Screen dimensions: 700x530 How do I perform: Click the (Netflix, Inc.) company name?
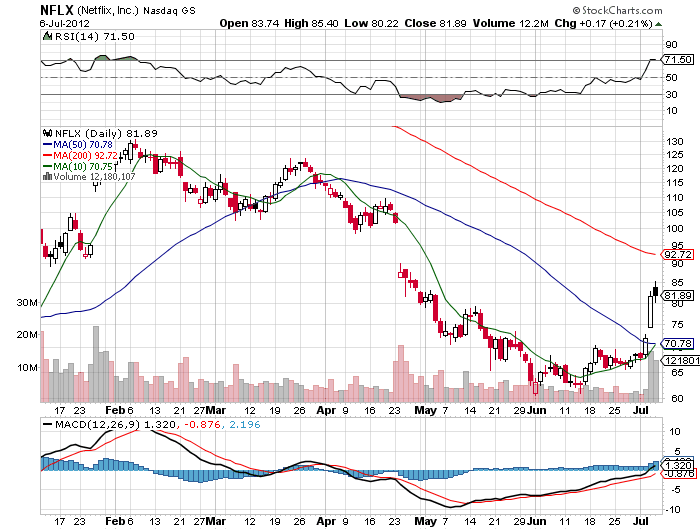tap(108, 10)
